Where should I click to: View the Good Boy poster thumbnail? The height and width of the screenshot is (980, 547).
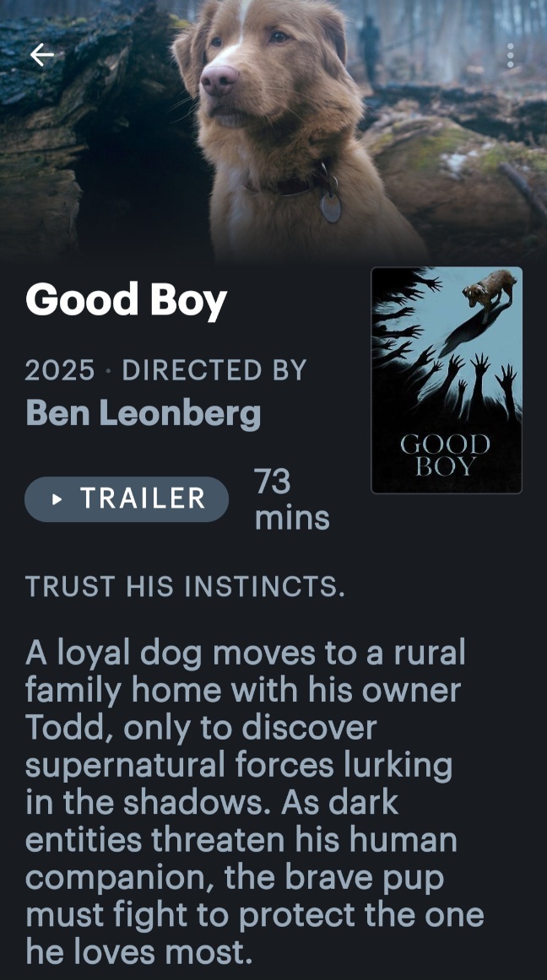click(447, 380)
